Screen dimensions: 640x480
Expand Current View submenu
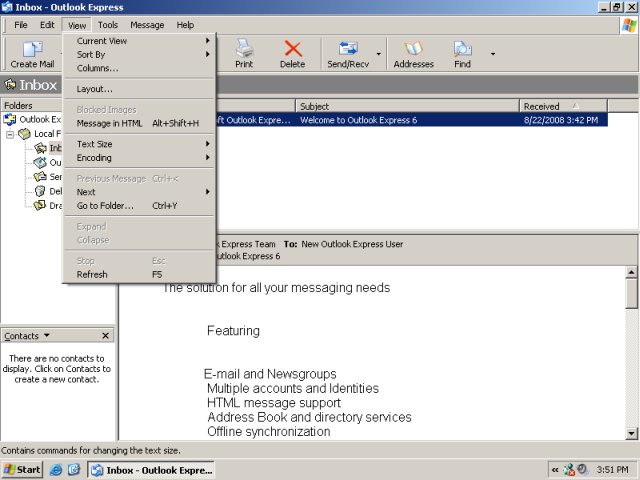pyautogui.click(x=139, y=41)
